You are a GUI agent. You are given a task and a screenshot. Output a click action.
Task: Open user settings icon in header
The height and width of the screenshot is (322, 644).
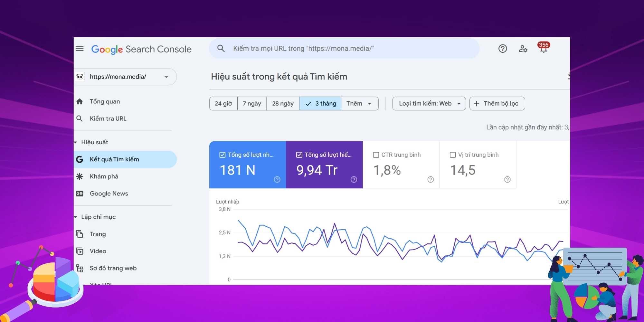pos(523,49)
